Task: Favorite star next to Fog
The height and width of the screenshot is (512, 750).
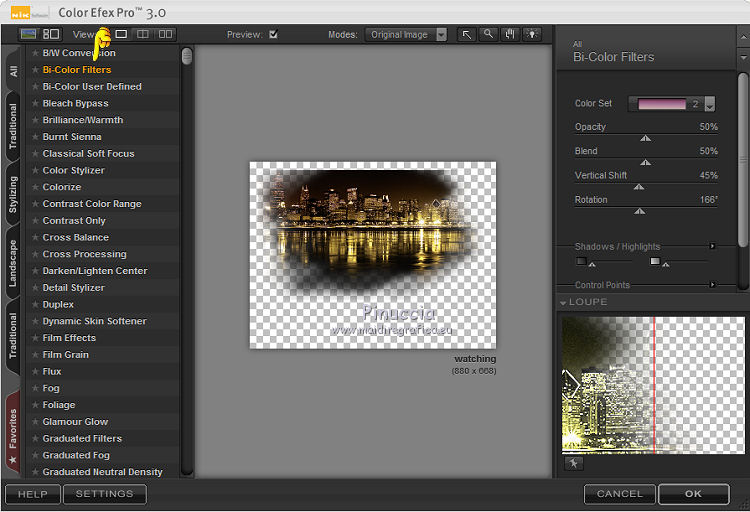Action: pyautogui.click(x=35, y=388)
